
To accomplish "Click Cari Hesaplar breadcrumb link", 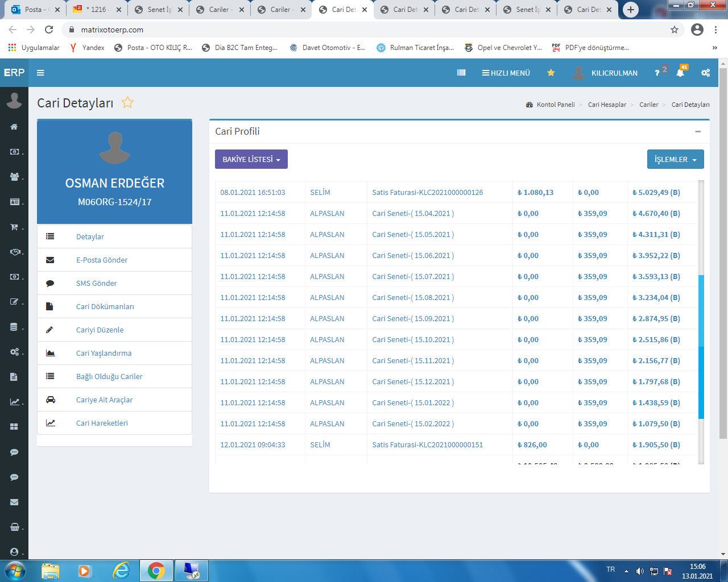I will coord(607,105).
